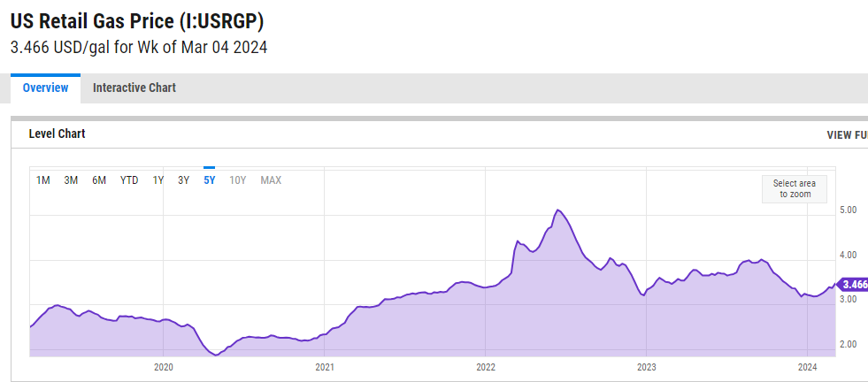Click the 2024 x-axis label
This screenshot has width=868, height=382.
click(807, 366)
